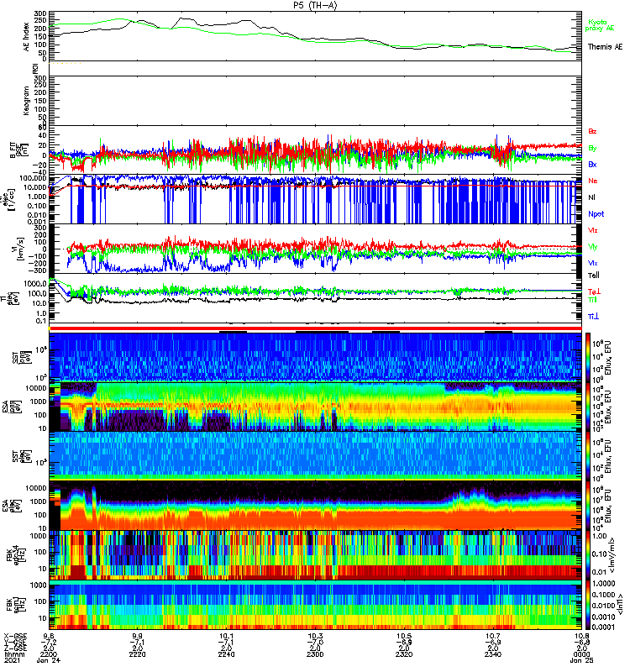Viewport: 630px width, 672px height.
Task: Click the '2220' time axis label
Action: [138, 654]
